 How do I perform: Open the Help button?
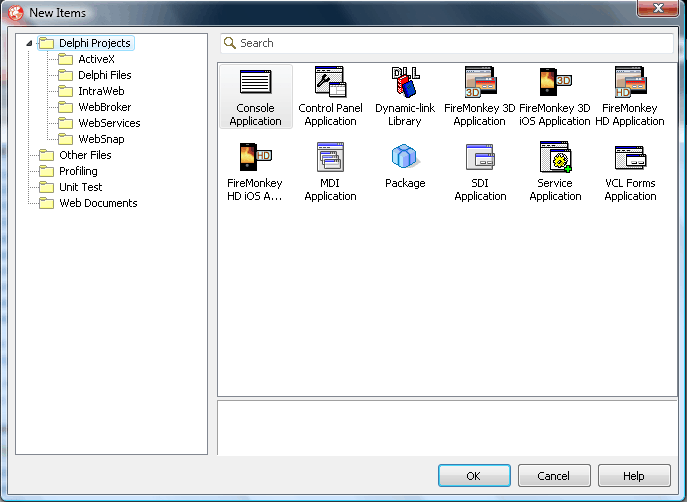(x=634, y=476)
